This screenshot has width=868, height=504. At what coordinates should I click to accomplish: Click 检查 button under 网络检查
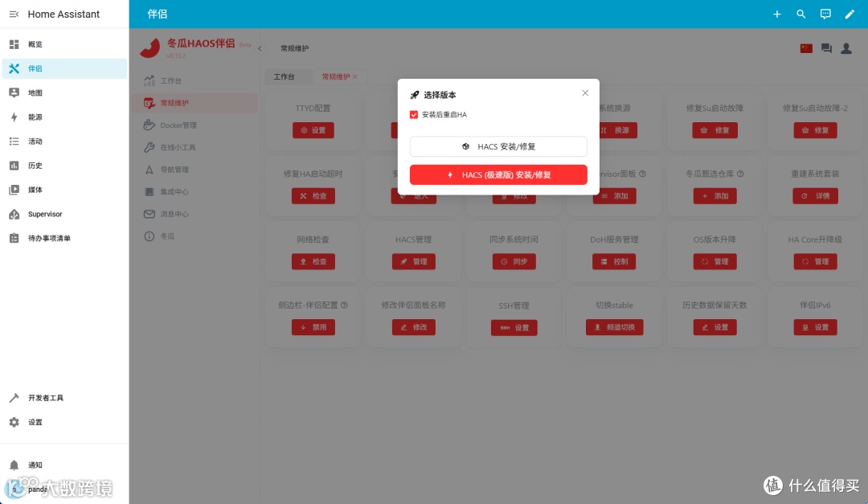coord(313,261)
